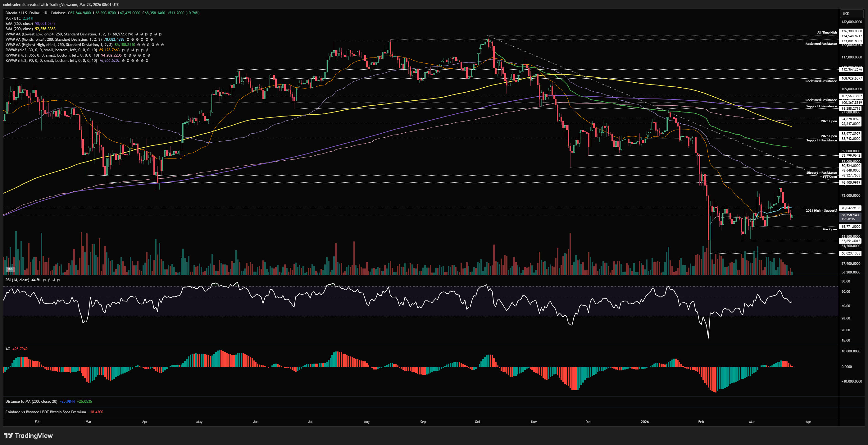Click the TradingView logo at bottom left
Image resolution: width=868 pixels, height=445 pixels.
coord(28,436)
